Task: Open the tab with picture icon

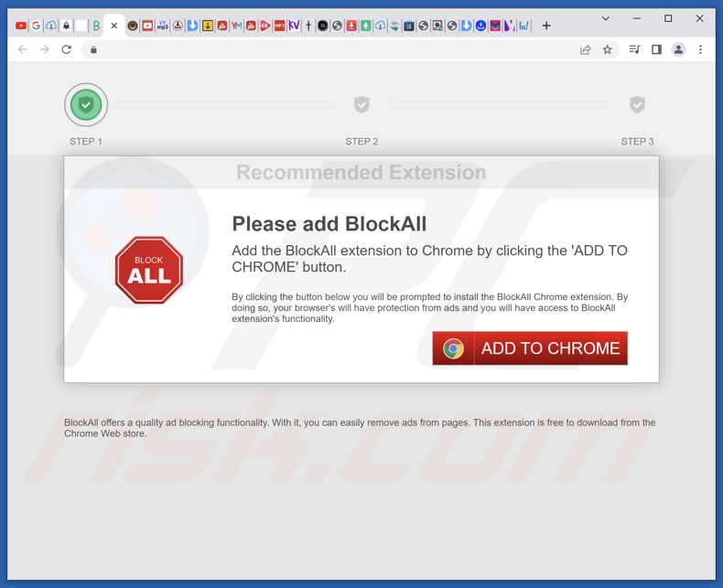Action: point(437,26)
